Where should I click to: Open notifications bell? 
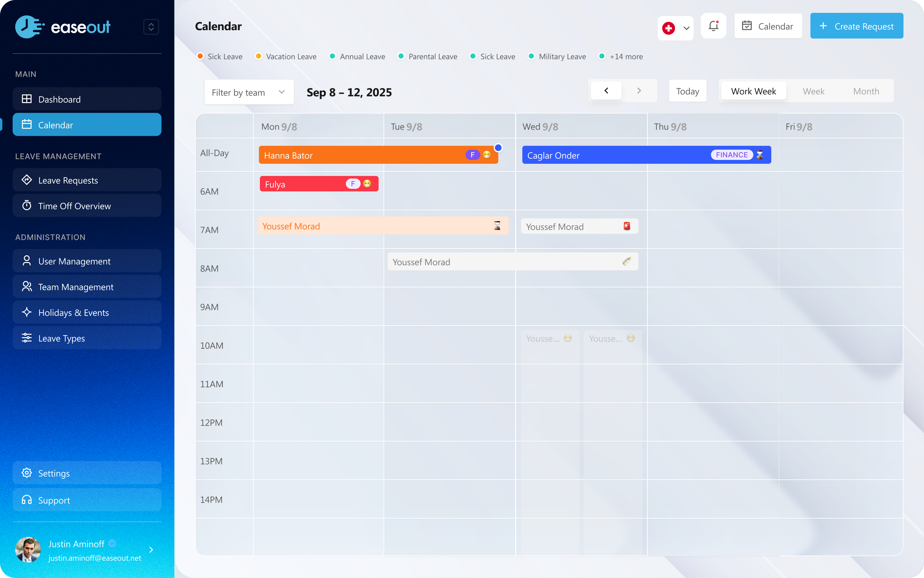(x=713, y=26)
